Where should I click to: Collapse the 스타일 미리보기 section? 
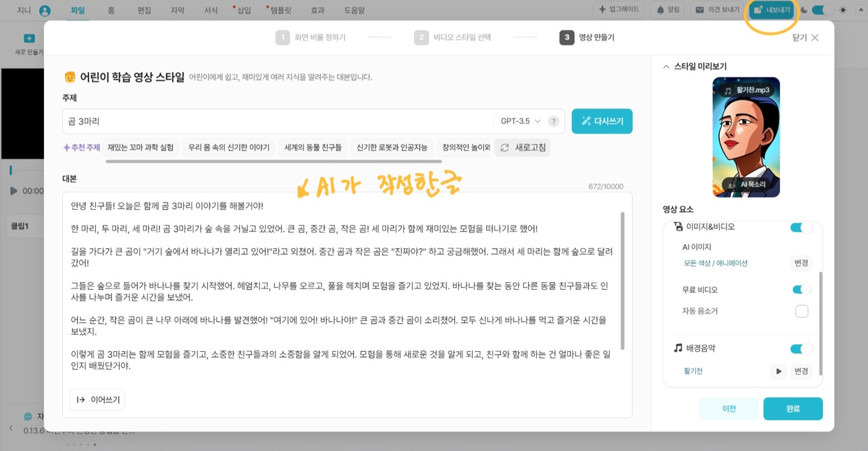tap(665, 66)
